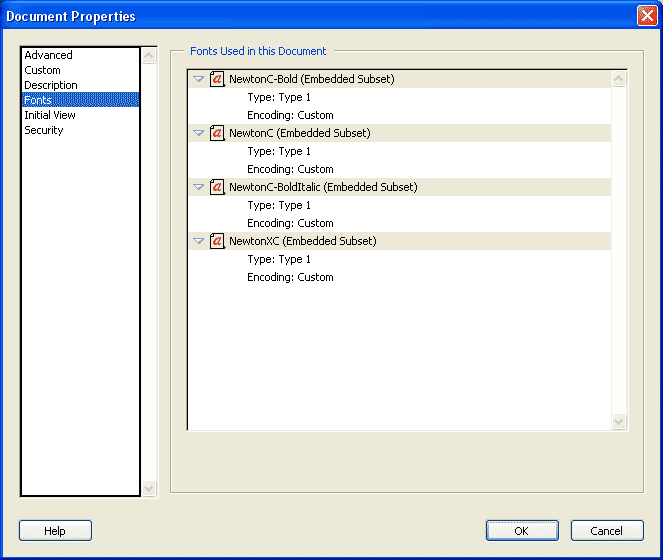
Task: Collapse the NewtonC (Embedded Subset) entry
Action: click(x=198, y=133)
